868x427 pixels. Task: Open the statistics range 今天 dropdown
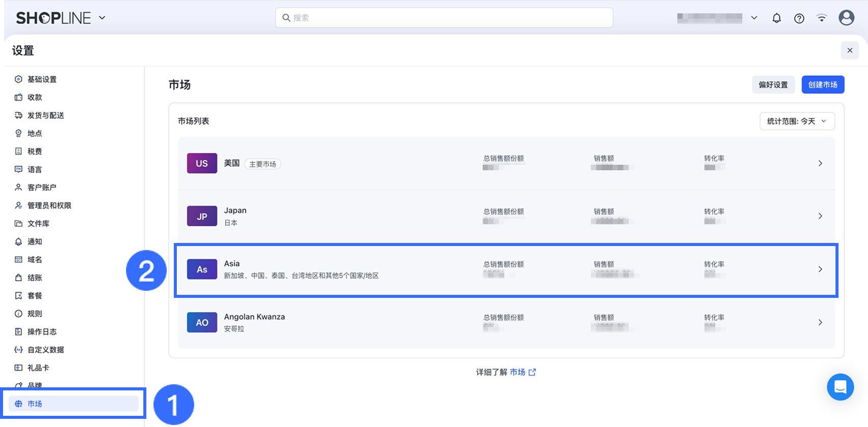click(797, 121)
